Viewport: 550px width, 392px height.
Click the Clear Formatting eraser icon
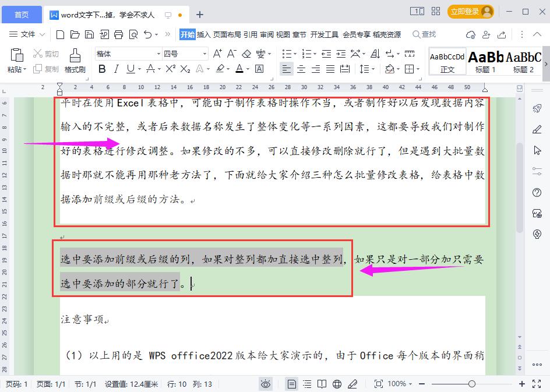click(x=248, y=53)
